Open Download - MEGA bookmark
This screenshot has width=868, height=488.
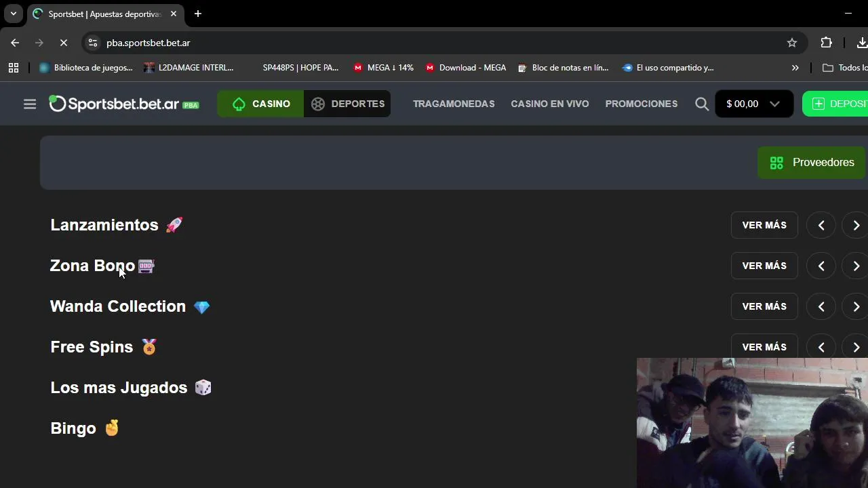[466, 68]
